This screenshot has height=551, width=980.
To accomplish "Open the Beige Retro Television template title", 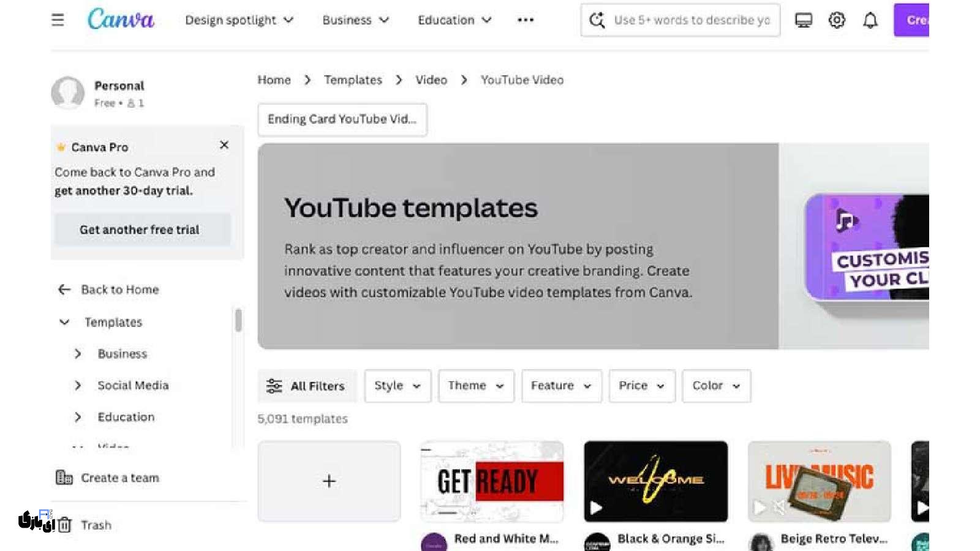I will point(834,539).
